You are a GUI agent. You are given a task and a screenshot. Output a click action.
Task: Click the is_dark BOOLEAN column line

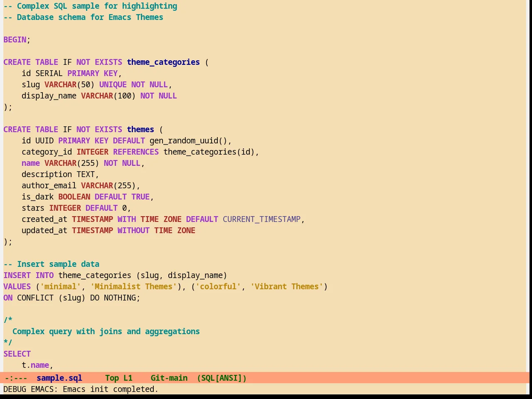click(x=88, y=197)
